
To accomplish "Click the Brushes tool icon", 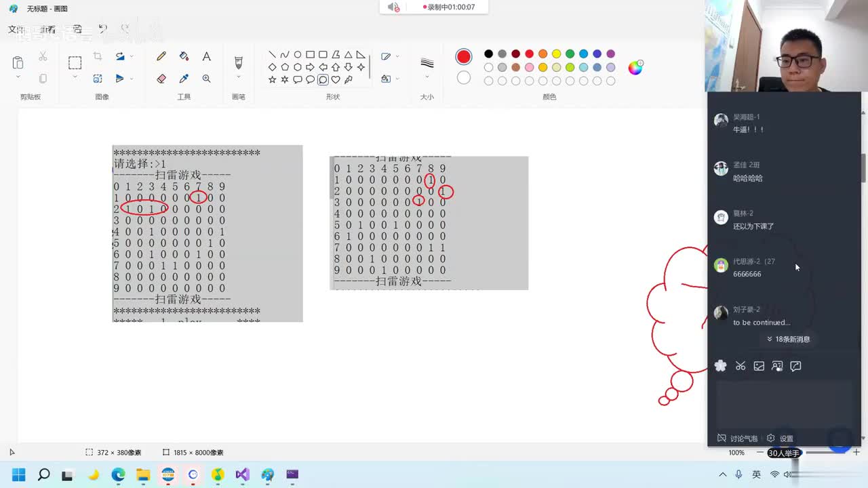I will click(239, 62).
